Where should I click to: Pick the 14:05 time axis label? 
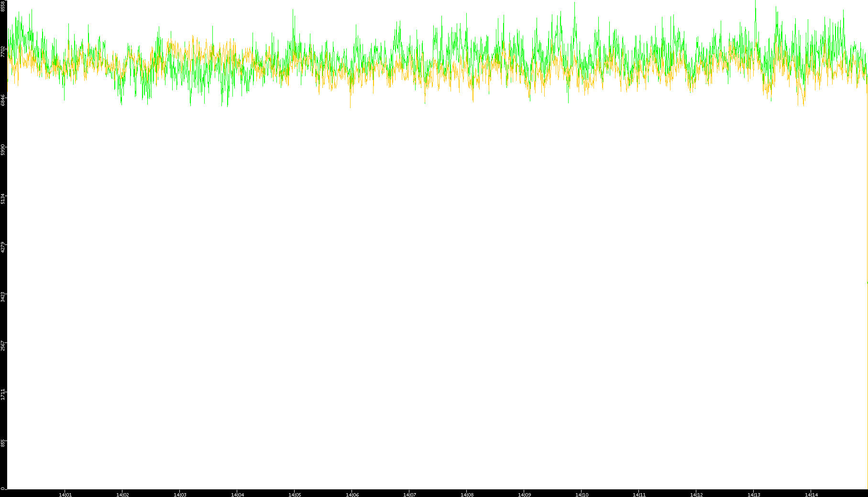click(295, 495)
